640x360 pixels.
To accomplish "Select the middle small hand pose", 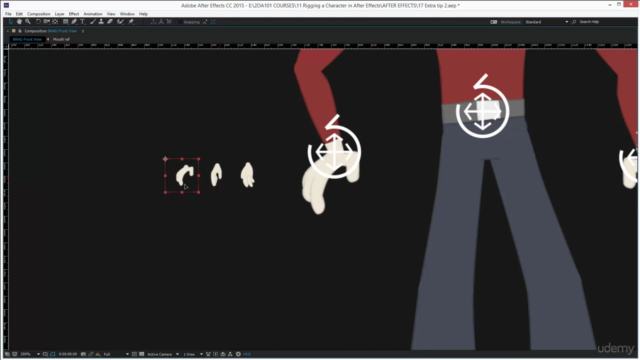I will [216, 175].
